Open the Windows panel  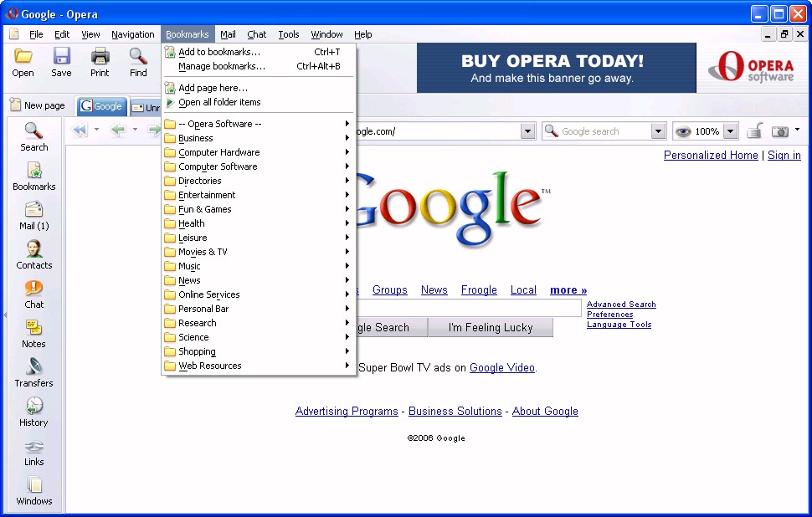[34, 490]
